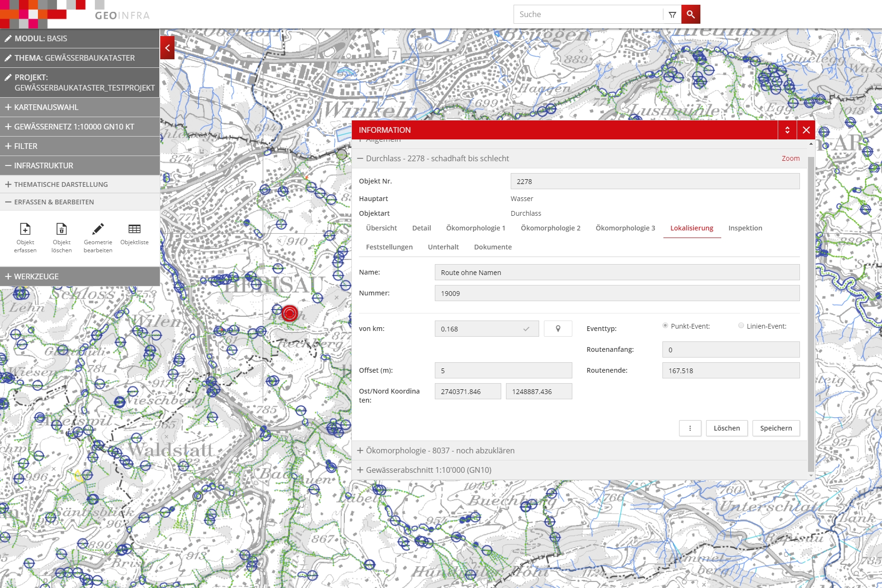The height and width of the screenshot is (588, 882).
Task: Click the Offset (m) field
Action: [x=503, y=370]
